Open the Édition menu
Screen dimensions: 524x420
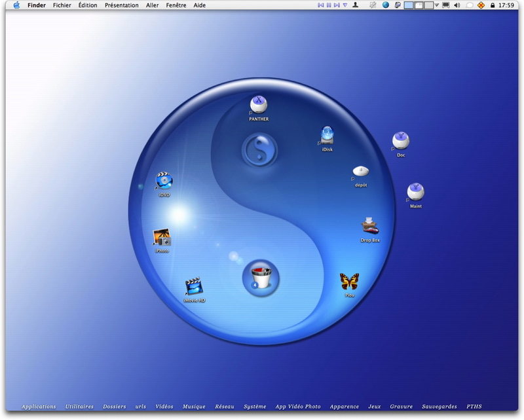(88, 5)
